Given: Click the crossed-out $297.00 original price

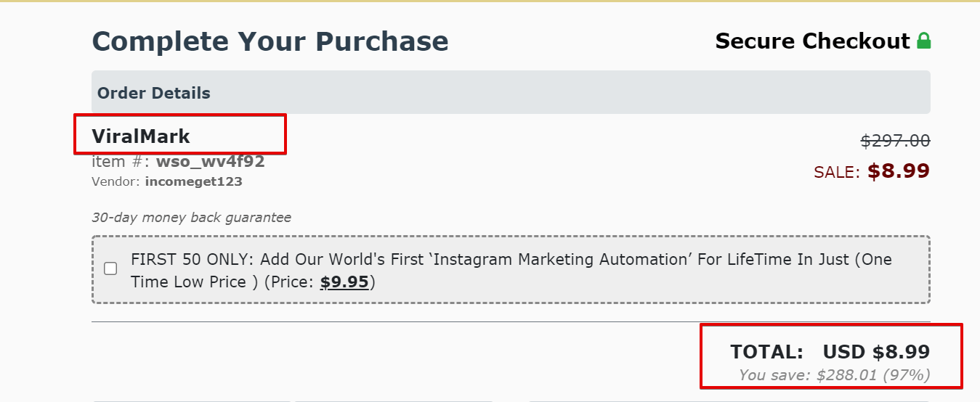Looking at the screenshot, I should pos(895,141).
